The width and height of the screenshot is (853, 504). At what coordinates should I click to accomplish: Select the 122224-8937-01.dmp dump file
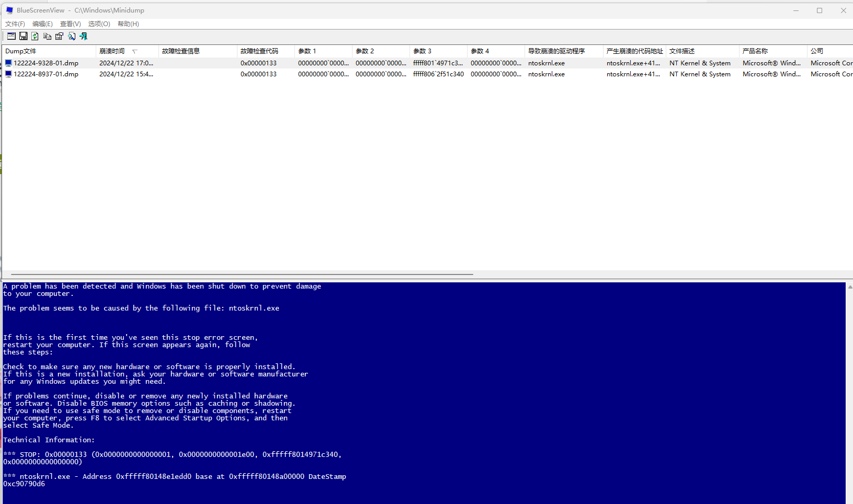coord(46,74)
